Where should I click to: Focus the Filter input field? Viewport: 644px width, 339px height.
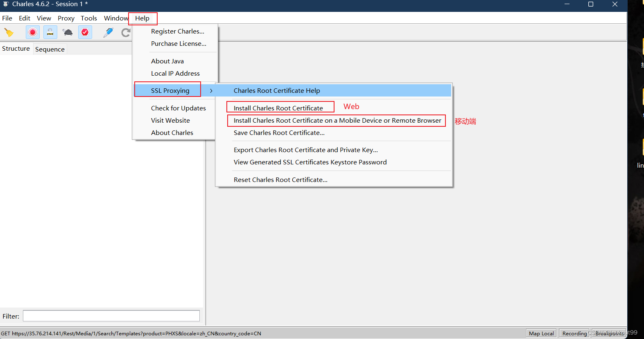111,316
